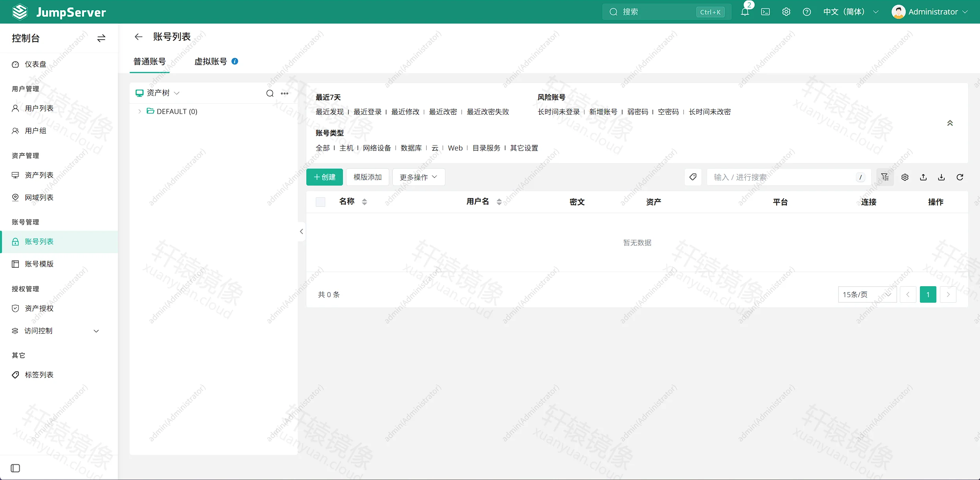Screen dimensions: 980x480
Task: Collapse the asset tree panel handle
Action: click(x=301, y=232)
